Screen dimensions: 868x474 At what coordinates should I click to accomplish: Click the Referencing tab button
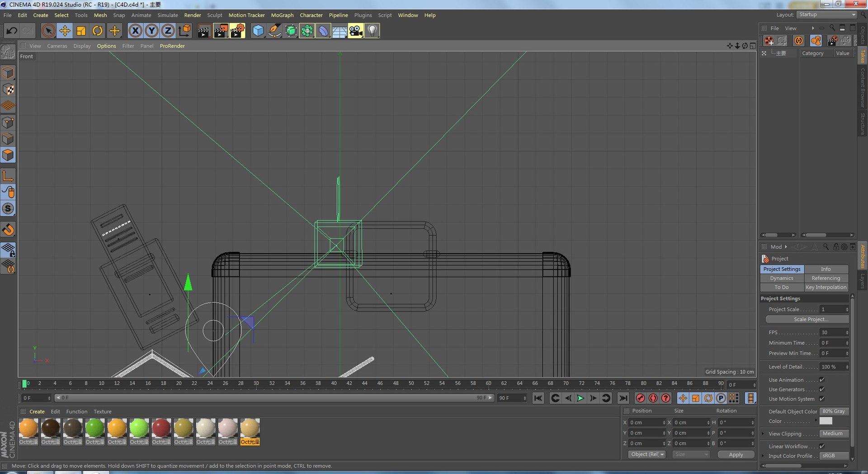tap(826, 278)
